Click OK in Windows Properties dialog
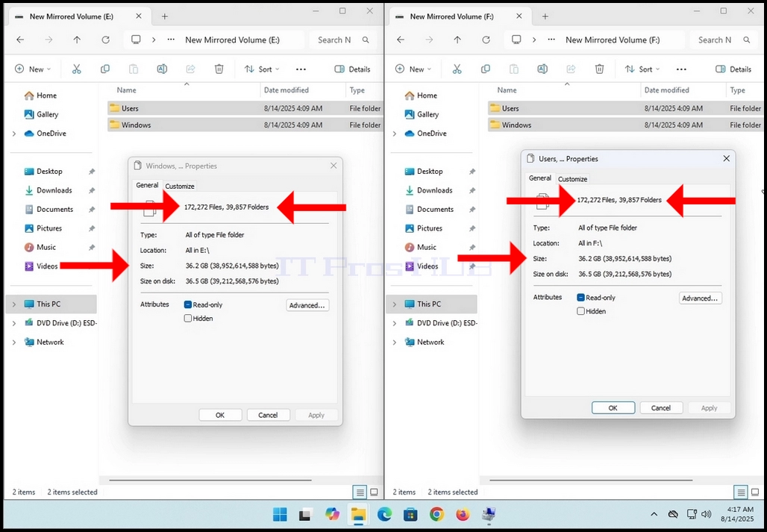This screenshot has height=532, width=767. (x=220, y=415)
